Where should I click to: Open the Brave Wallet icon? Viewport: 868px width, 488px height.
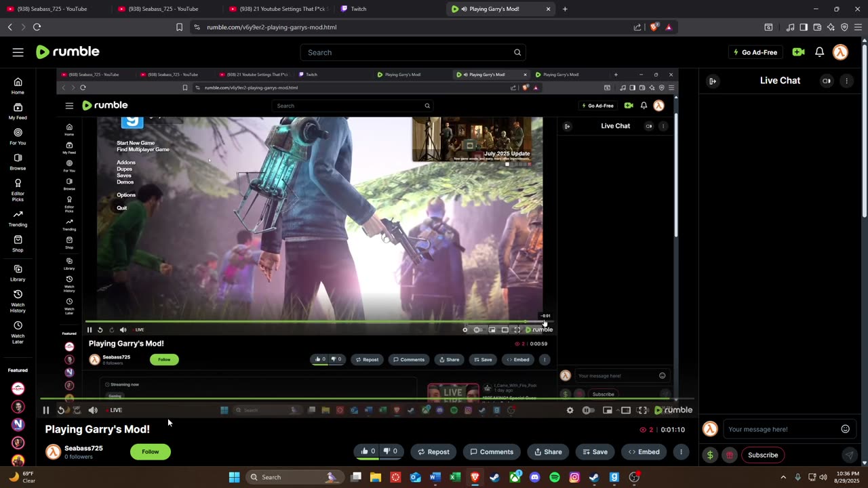click(x=817, y=27)
